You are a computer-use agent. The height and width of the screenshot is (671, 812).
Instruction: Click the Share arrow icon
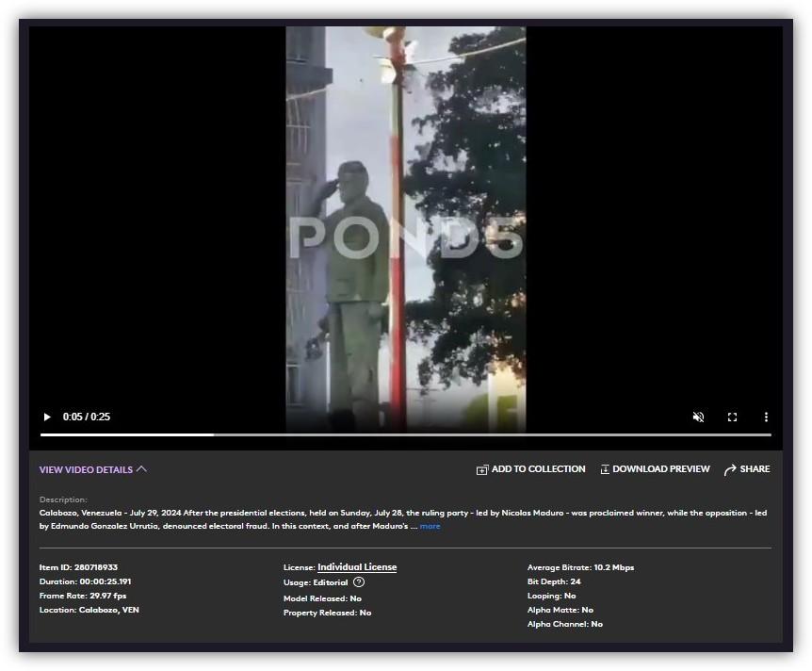[730, 469]
